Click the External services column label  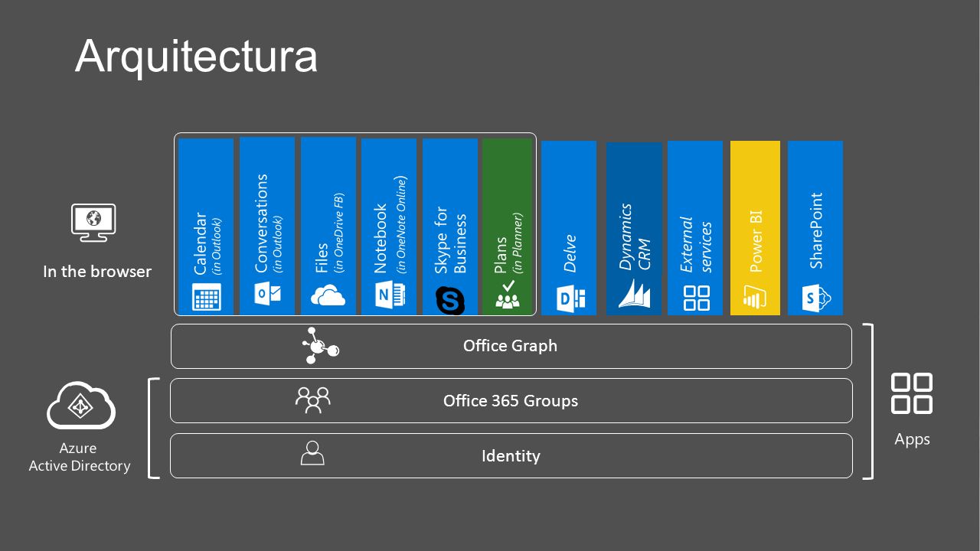click(696, 245)
